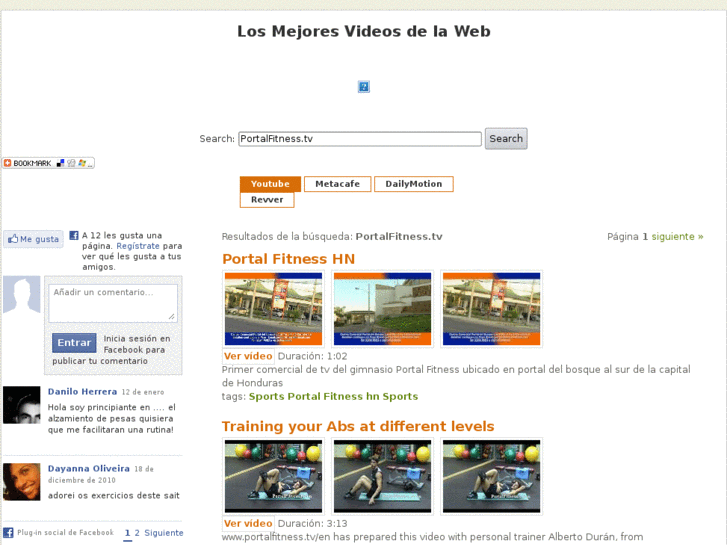Switch to the Revver tab

(267, 199)
